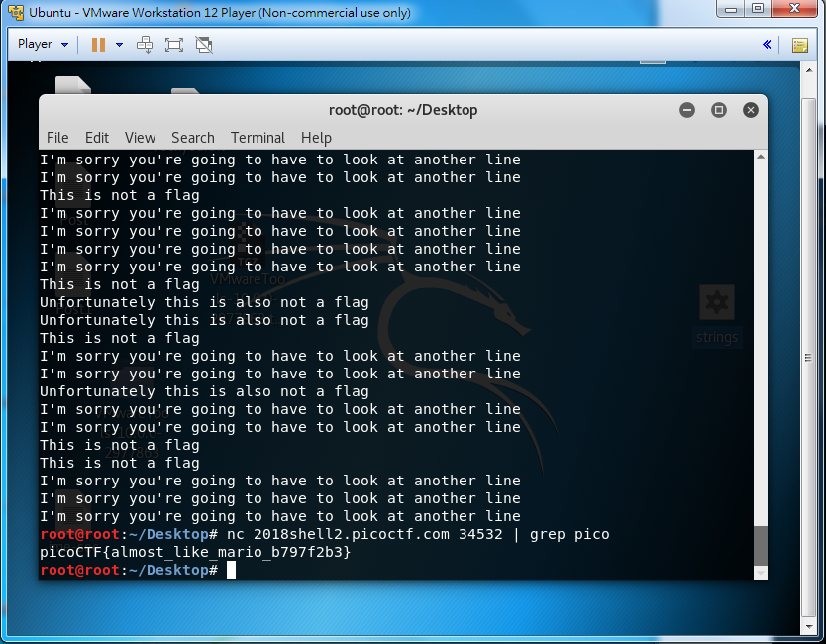Viewport: 826px width, 644px height.
Task: Open the Edit menu in terminal
Action: (97, 138)
